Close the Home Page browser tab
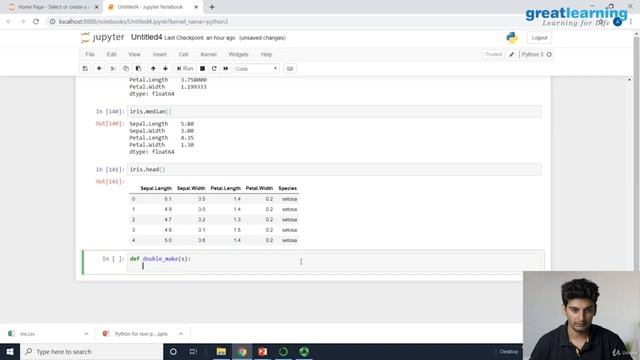This screenshot has width=640, height=360. pos(97,7)
